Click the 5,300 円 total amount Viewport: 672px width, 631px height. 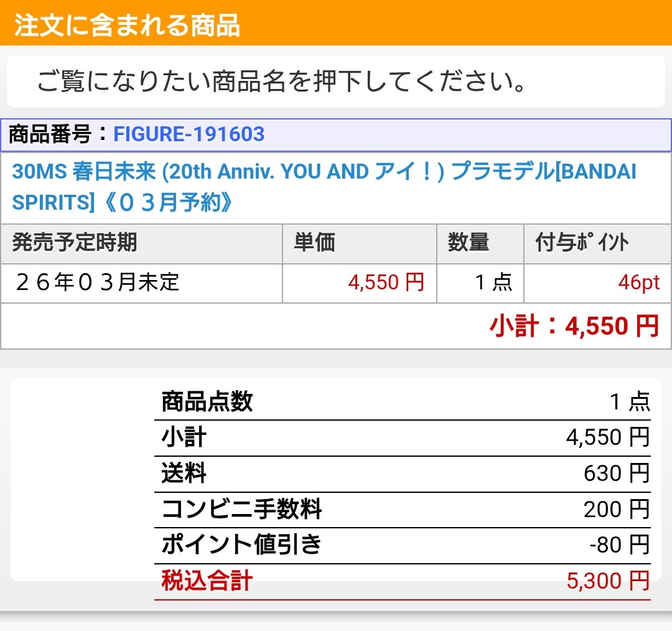(607, 581)
